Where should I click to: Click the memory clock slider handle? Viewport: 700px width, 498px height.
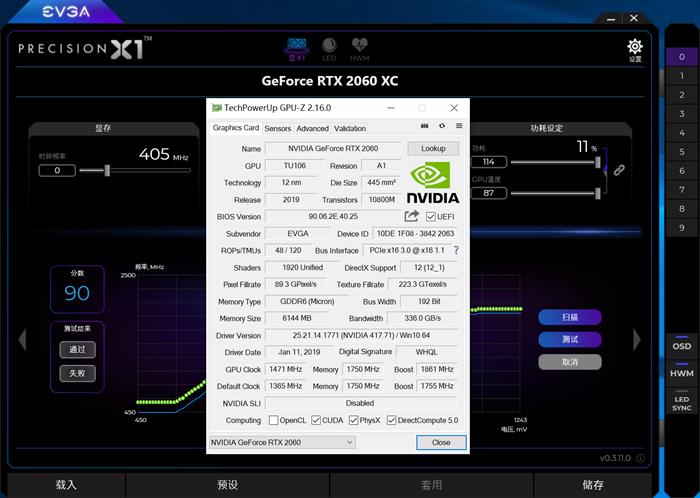pos(107,170)
